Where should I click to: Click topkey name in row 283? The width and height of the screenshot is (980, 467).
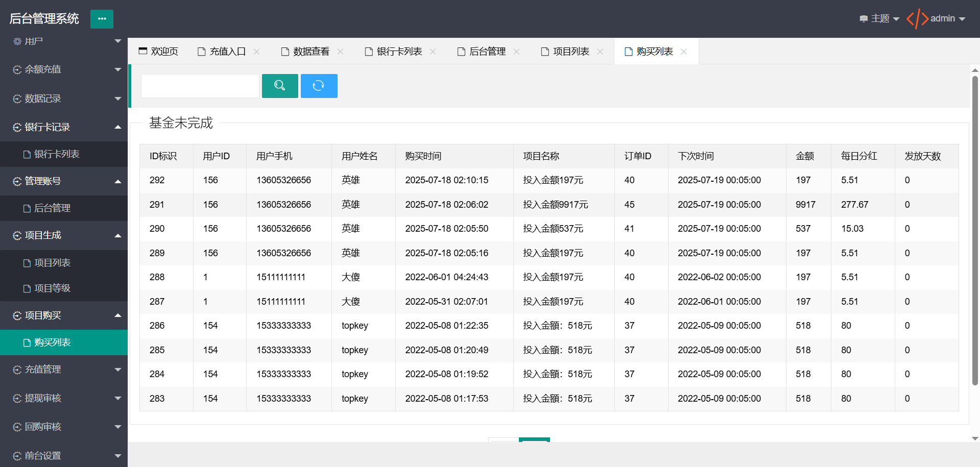tap(355, 399)
